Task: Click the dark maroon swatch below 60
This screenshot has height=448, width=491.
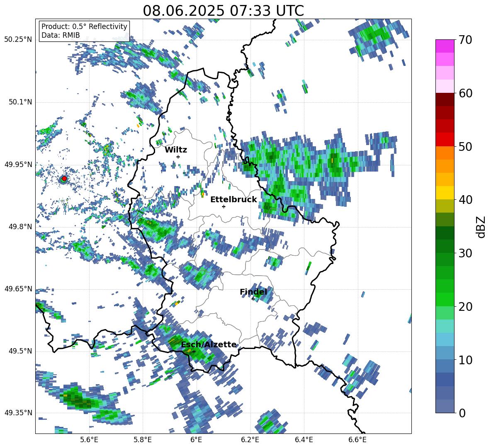Action: [445, 99]
